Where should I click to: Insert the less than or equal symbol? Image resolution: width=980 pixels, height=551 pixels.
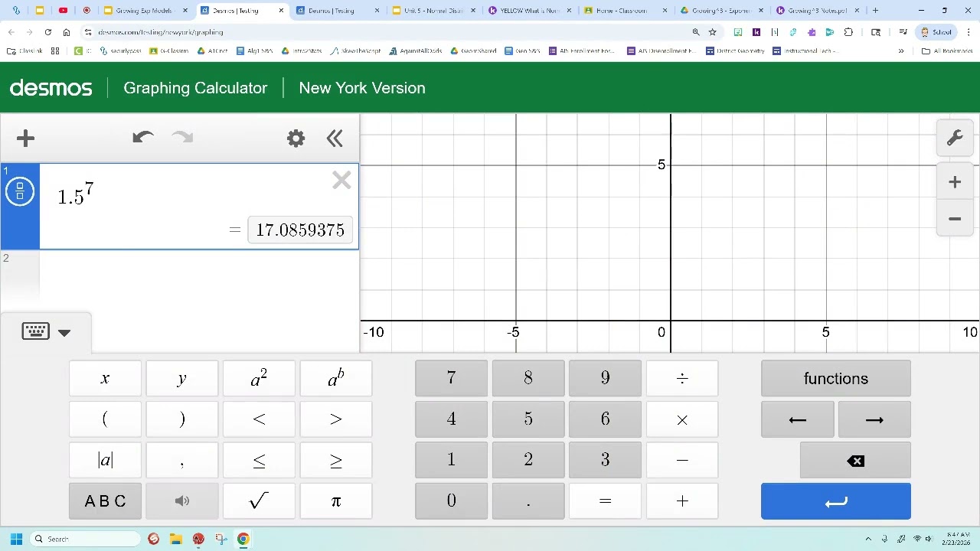click(x=259, y=460)
